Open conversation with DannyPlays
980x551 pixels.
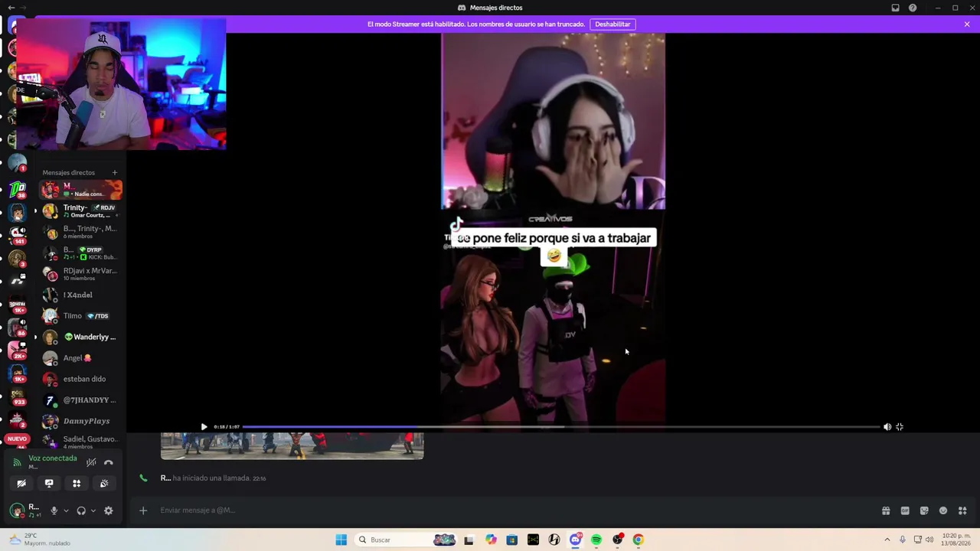pyautogui.click(x=81, y=421)
